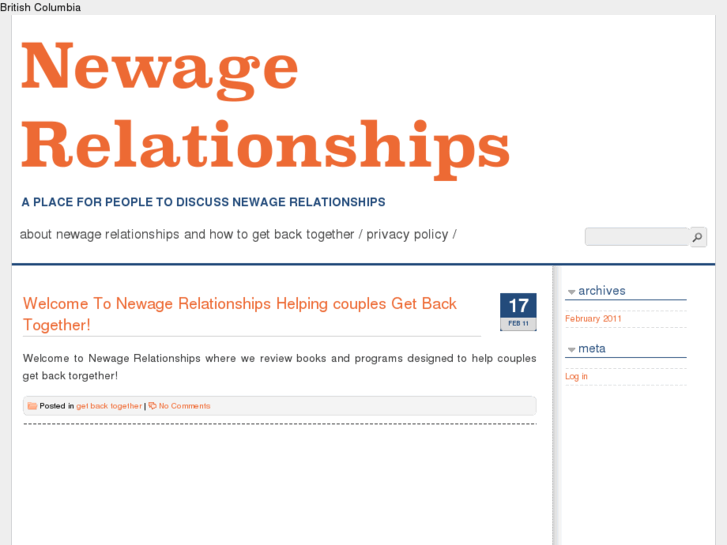This screenshot has width=727, height=545.
Task: Open the Welcome To Newage Relationships post
Action: pos(240,314)
